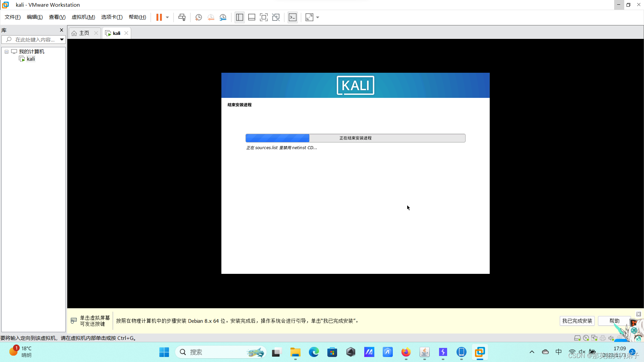Open the dark hexagon app on taskbar

[x=351, y=352]
